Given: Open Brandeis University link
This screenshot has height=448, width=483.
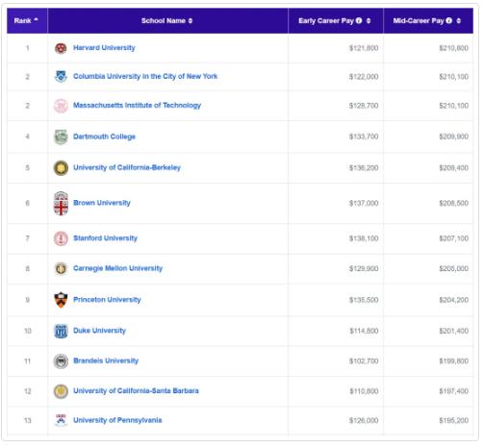Looking at the screenshot, I should [106, 361].
